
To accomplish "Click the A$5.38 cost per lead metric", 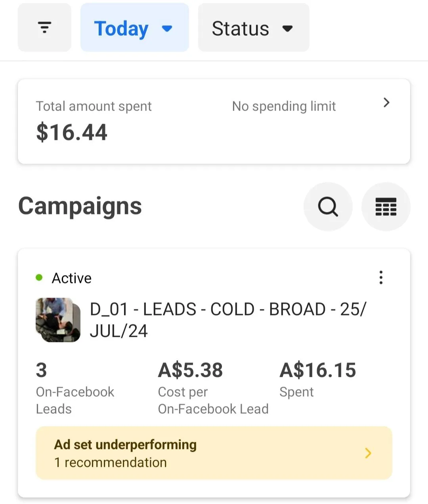I will coord(190,370).
